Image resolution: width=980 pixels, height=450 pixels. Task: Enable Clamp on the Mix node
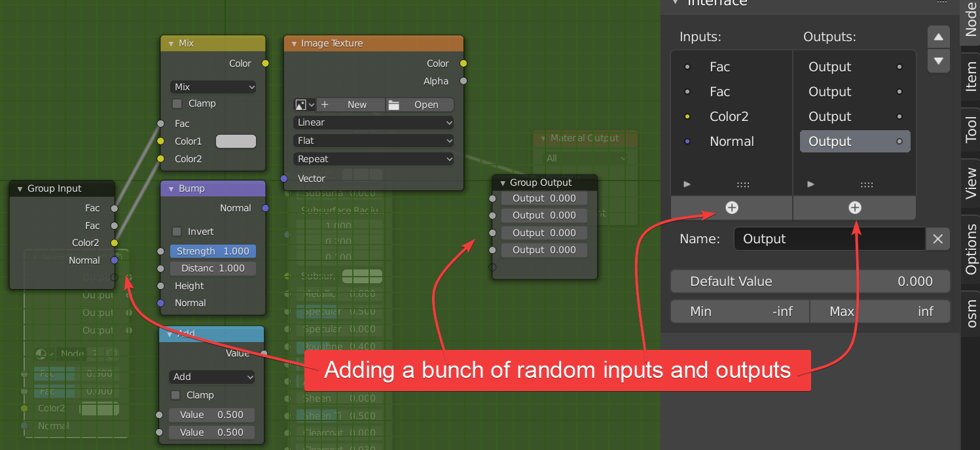[x=177, y=103]
